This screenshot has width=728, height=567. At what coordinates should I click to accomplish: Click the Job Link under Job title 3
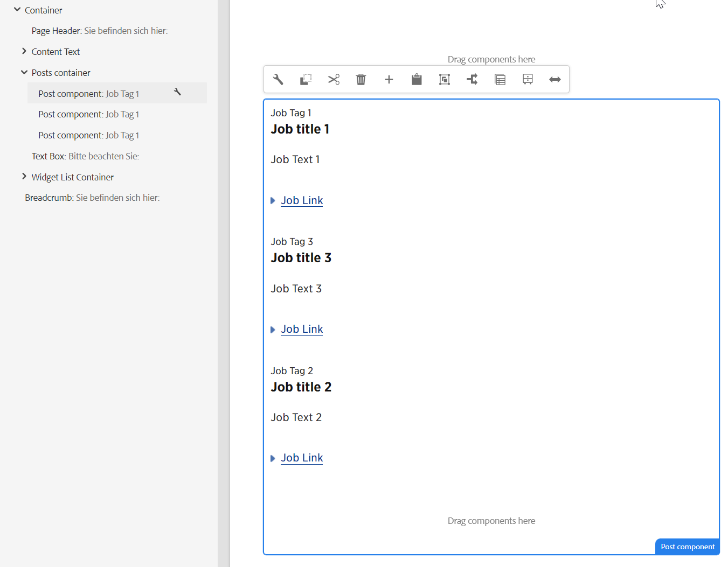302,328
